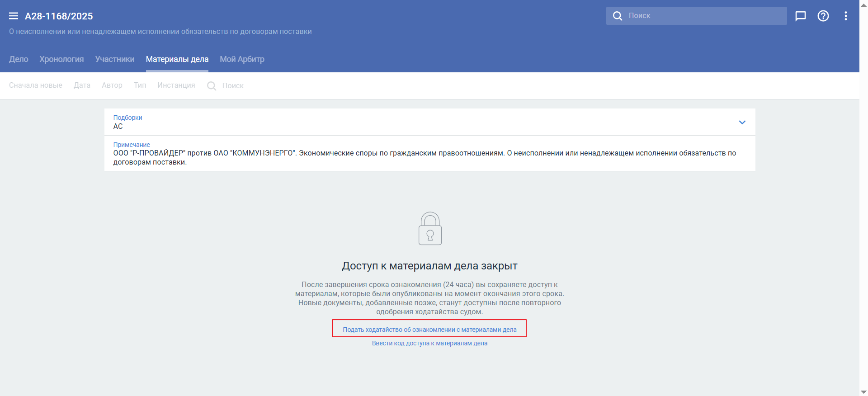The width and height of the screenshot is (868, 396).
Task: Click the chat messages icon
Action: pos(800,16)
